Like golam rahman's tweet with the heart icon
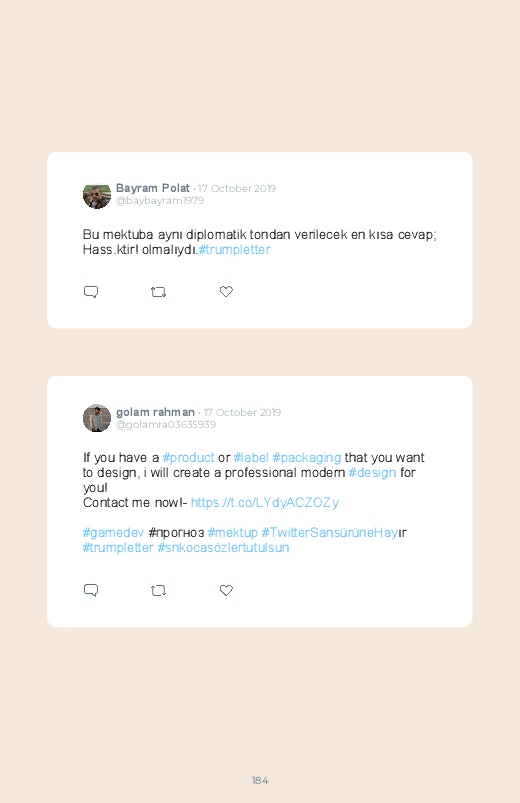Image resolution: width=520 pixels, height=803 pixels. [x=226, y=590]
